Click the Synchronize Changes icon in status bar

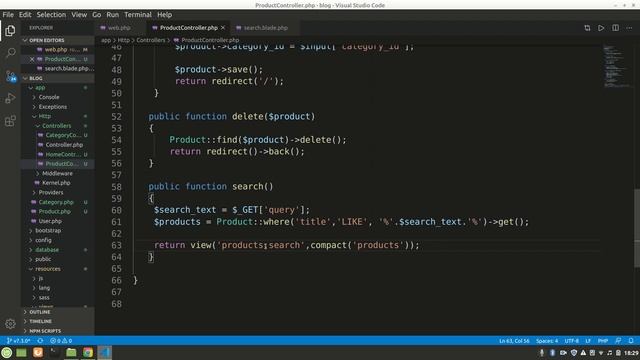pos(40,340)
